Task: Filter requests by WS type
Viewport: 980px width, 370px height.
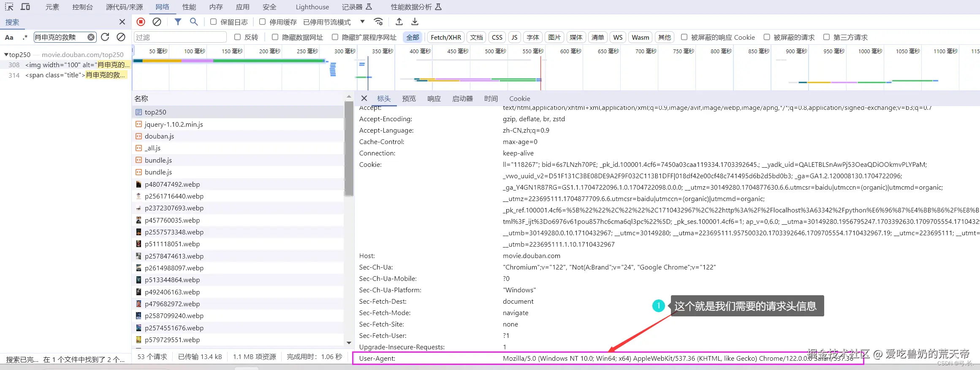Action: [618, 37]
